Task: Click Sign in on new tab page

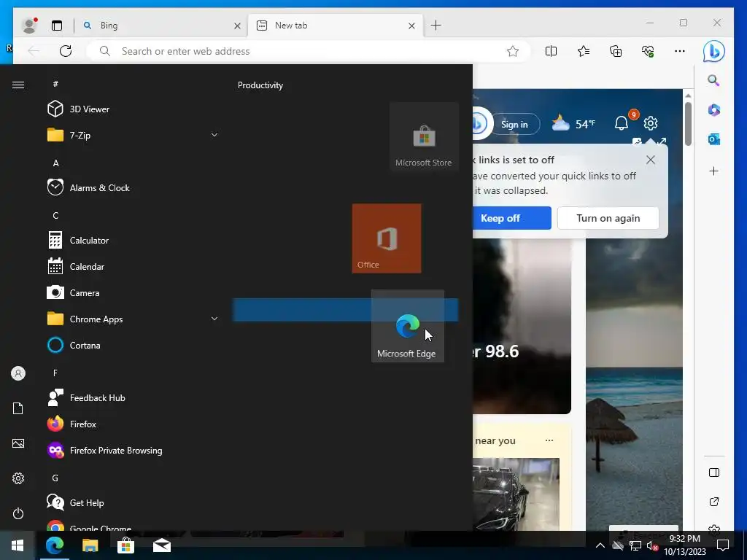Action: (x=514, y=124)
